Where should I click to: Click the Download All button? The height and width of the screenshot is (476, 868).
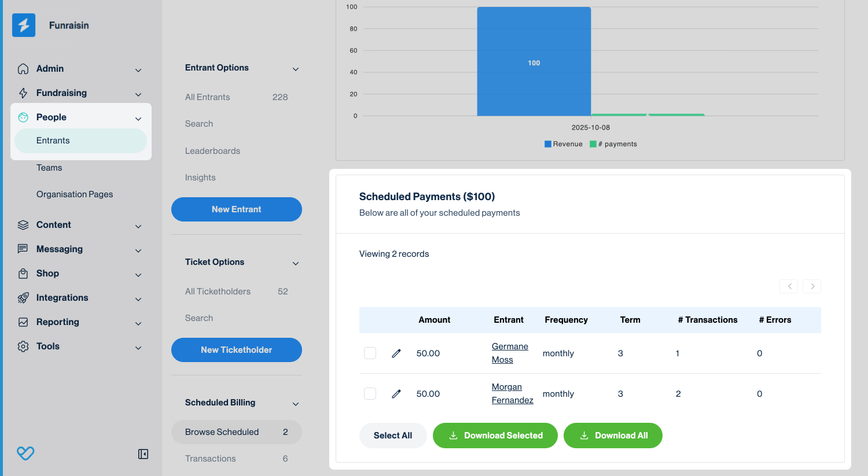pos(613,436)
